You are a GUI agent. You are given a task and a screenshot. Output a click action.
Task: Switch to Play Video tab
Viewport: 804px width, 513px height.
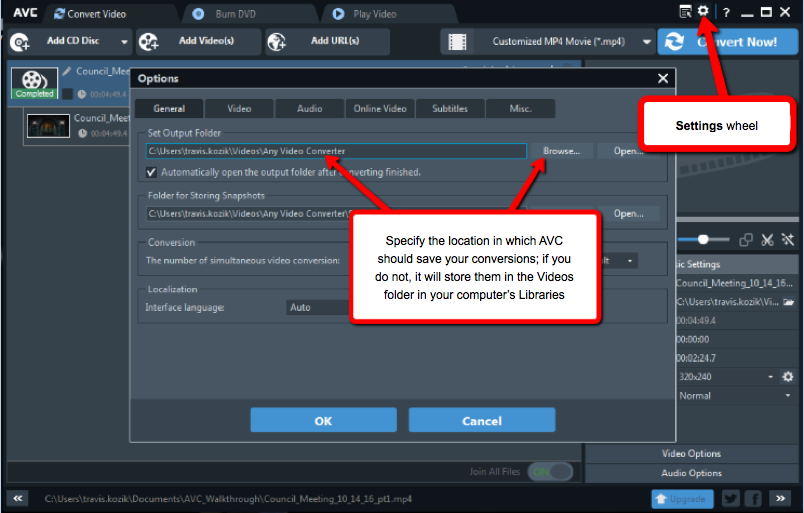tap(365, 14)
